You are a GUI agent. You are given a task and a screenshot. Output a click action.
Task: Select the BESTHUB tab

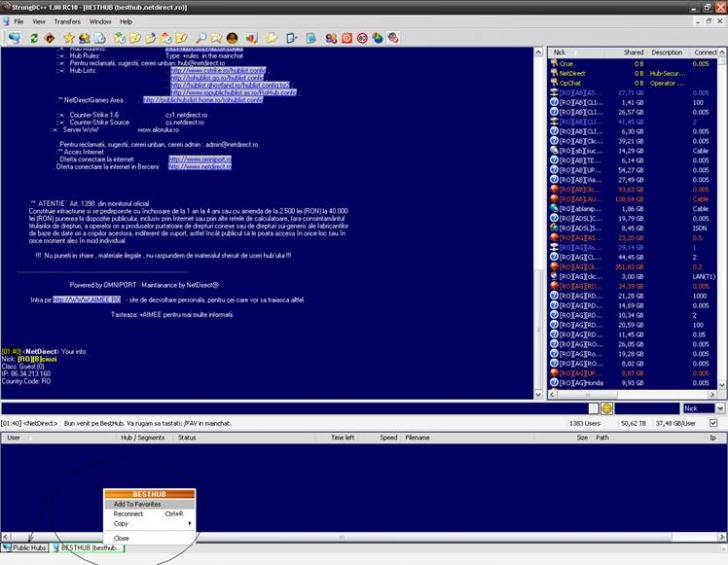[x=90, y=548]
